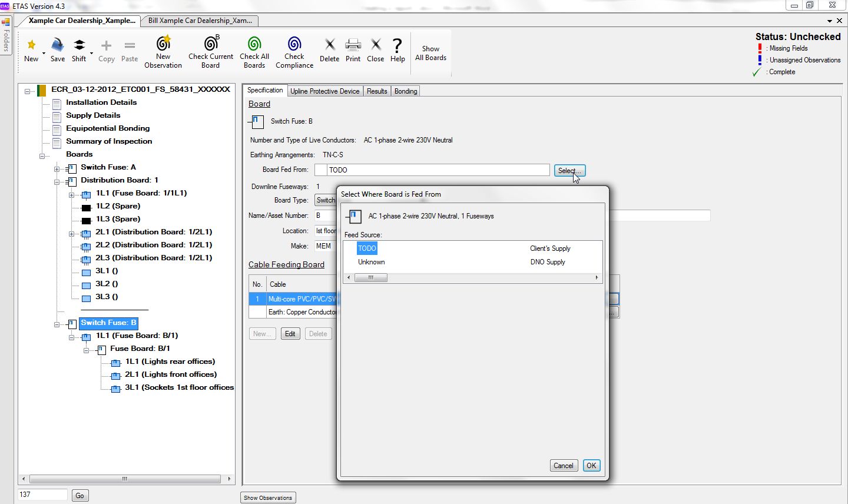848x504 pixels.
Task: Select the 3L1 () circuit
Action: [107, 271]
